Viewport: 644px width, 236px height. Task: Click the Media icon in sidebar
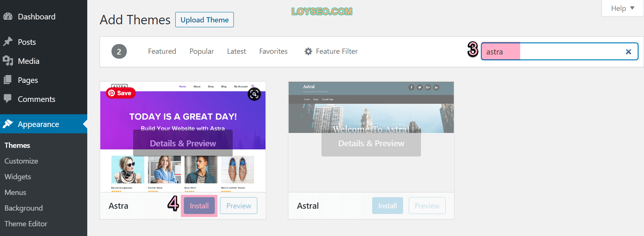coord(8,61)
